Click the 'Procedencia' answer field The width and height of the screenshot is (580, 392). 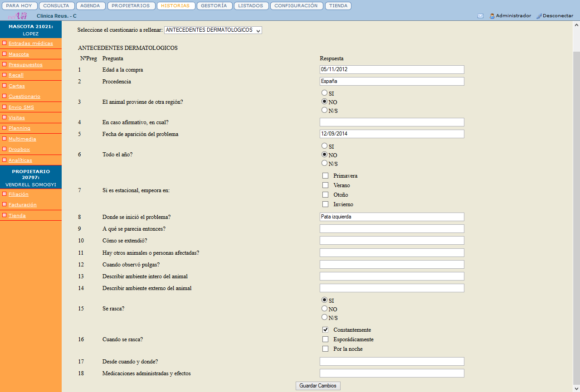pos(392,81)
